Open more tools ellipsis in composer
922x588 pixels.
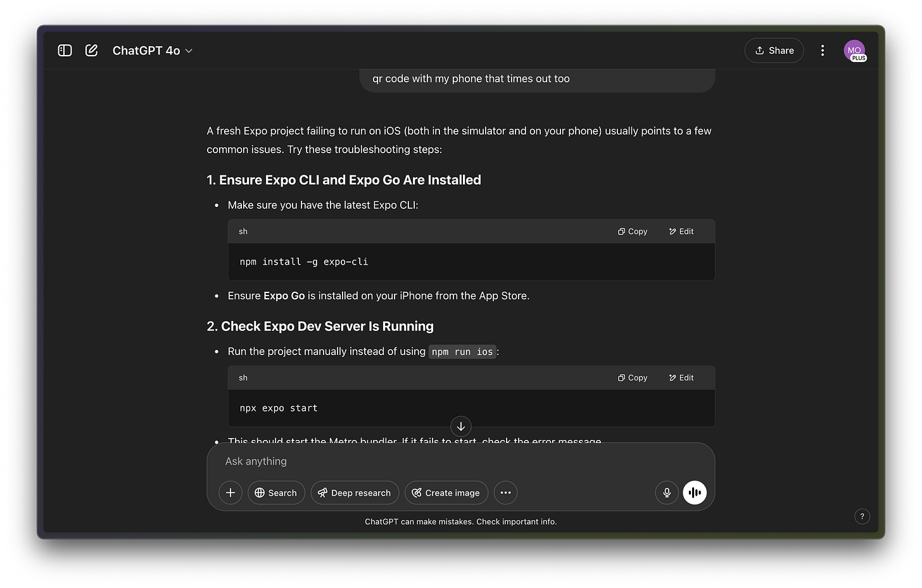tap(505, 492)
